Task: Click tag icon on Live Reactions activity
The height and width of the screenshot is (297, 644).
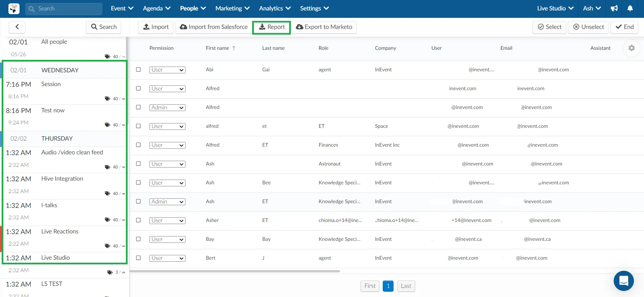Action: [x=107, y=246]
